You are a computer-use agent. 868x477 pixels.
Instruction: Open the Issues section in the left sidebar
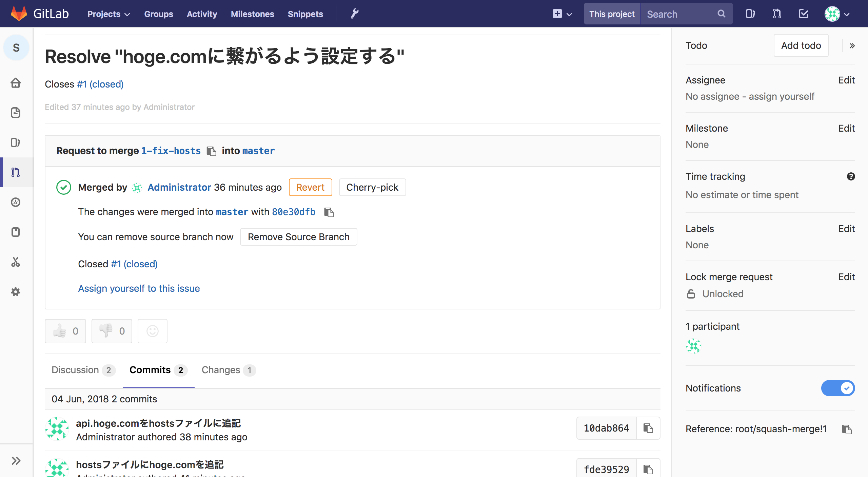click(x=16, y=142)
